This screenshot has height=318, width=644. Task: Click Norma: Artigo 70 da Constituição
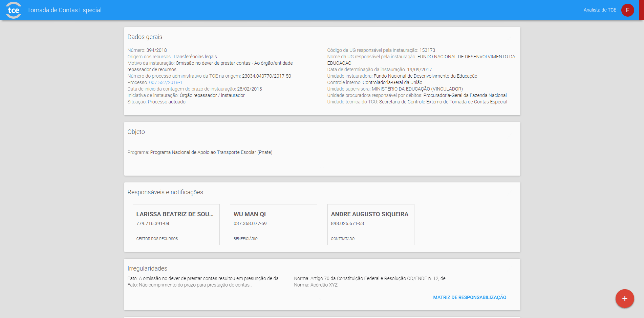(x=372, y=278)
